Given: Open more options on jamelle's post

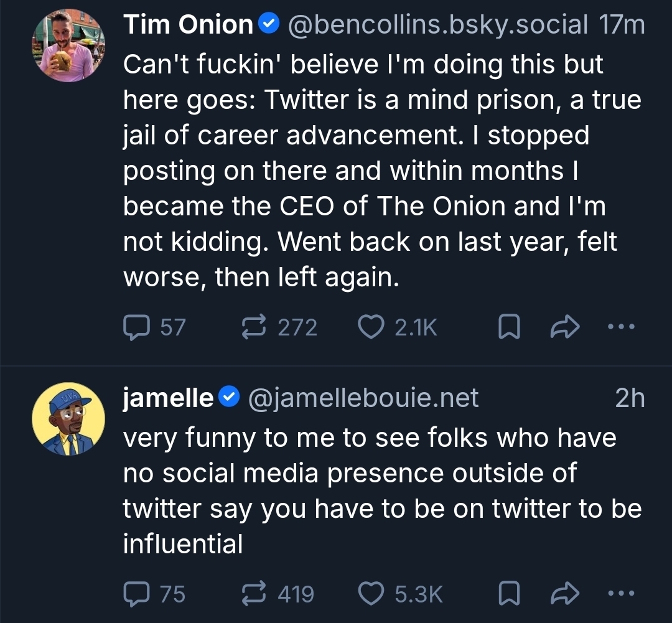Looking at the screenshot, I should pos(622,594).
